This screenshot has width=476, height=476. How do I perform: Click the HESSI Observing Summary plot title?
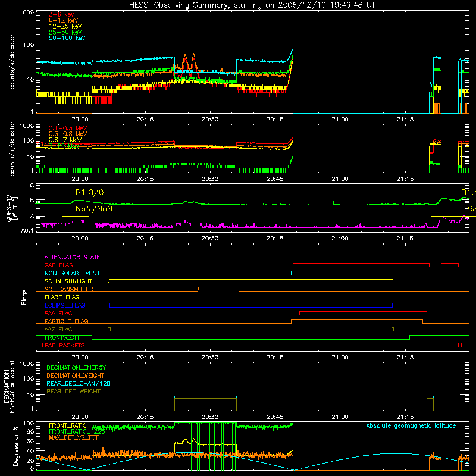pyautogui.click(x=252, y=5)
